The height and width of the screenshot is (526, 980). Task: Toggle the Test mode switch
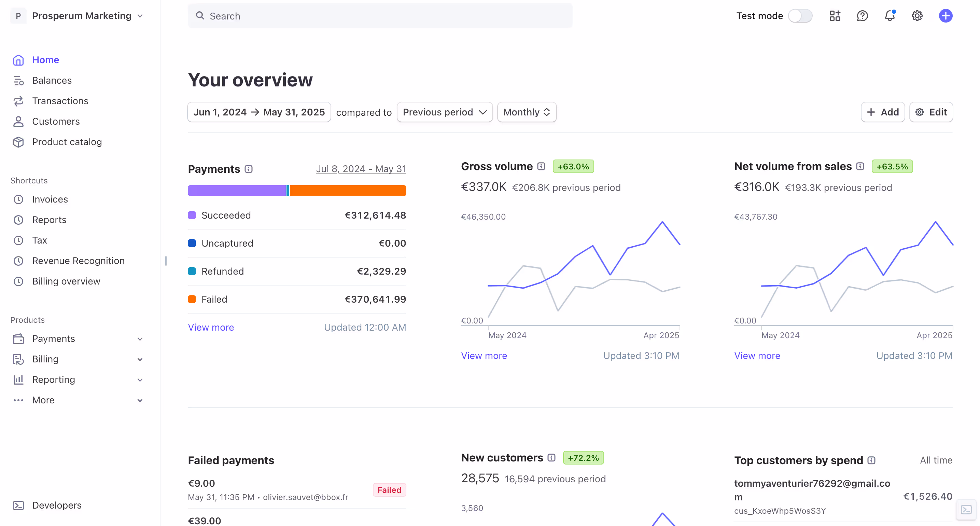[x=800, y=16]
